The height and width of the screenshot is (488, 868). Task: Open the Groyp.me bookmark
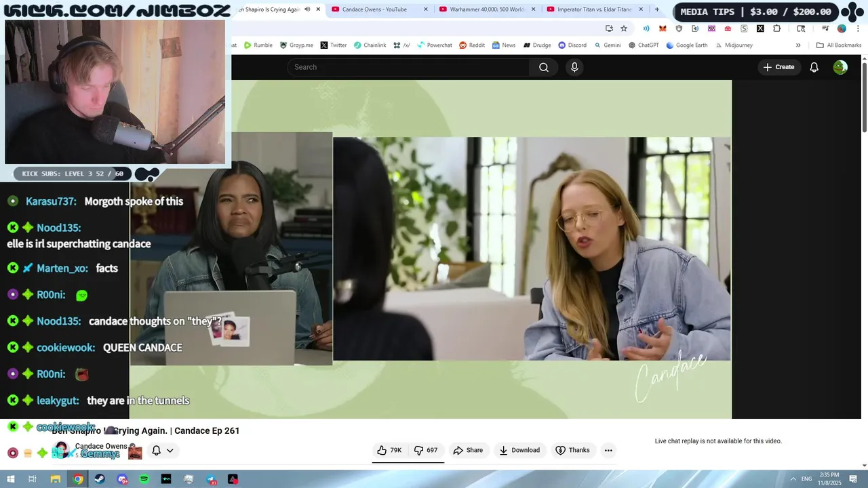[296, 45]
